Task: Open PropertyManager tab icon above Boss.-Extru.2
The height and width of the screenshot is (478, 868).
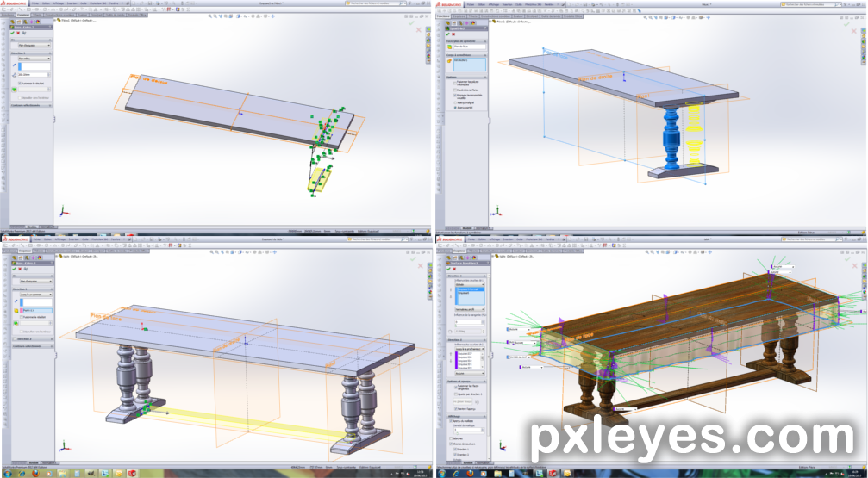Action: tap(19, 22)
